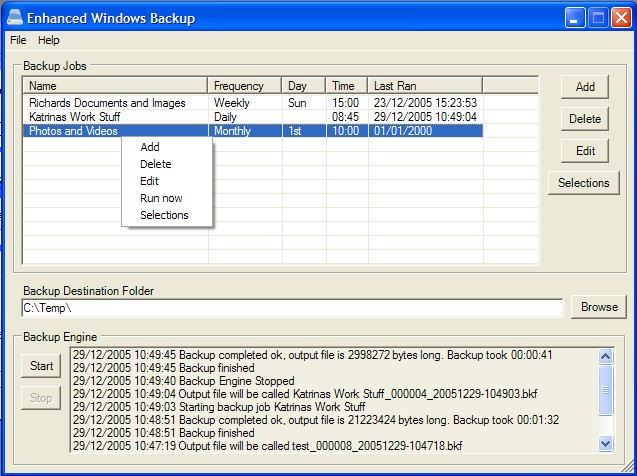Click the log line with 2998272 bytes long
This screenshot has width=637, height=476.
[x=312, y=355]
